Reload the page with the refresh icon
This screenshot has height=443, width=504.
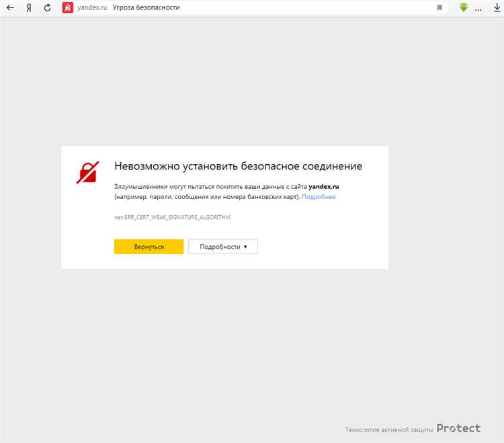[x=47, y=7]
